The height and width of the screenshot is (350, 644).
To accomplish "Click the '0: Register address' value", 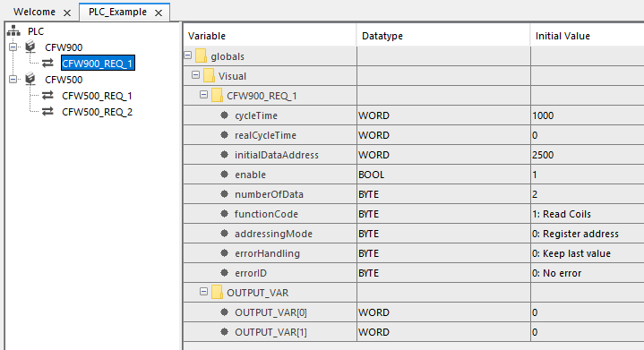I will (575, 234).
